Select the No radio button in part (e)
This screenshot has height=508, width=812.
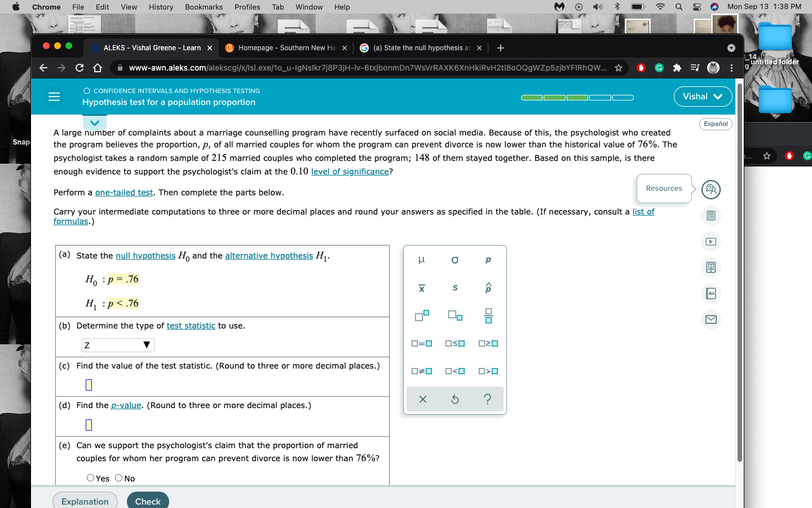[118, 478]
